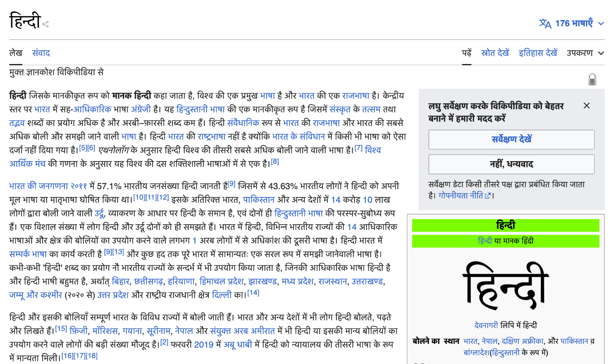Image resolution: width=614 pixels, height=364 pixels.
Task: Click the हिमाचल प्रदेश link
Action: click(x=221, y=281)
